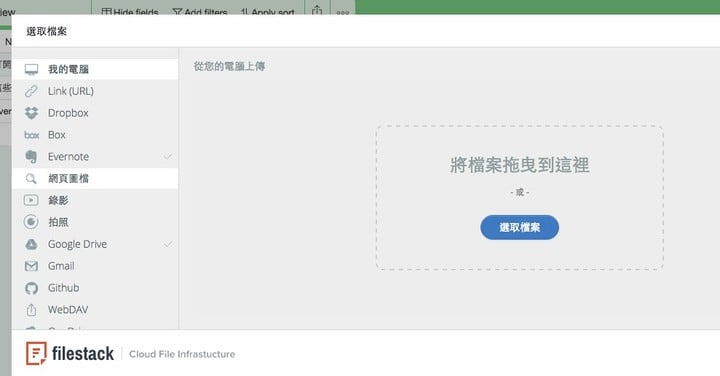Image resolution: width=720 pixels, height=376 pixels.
Task: Click the 將檔案拖曳到這裡 drop zone
Action: pyautogui.click(x=519, y=197)
